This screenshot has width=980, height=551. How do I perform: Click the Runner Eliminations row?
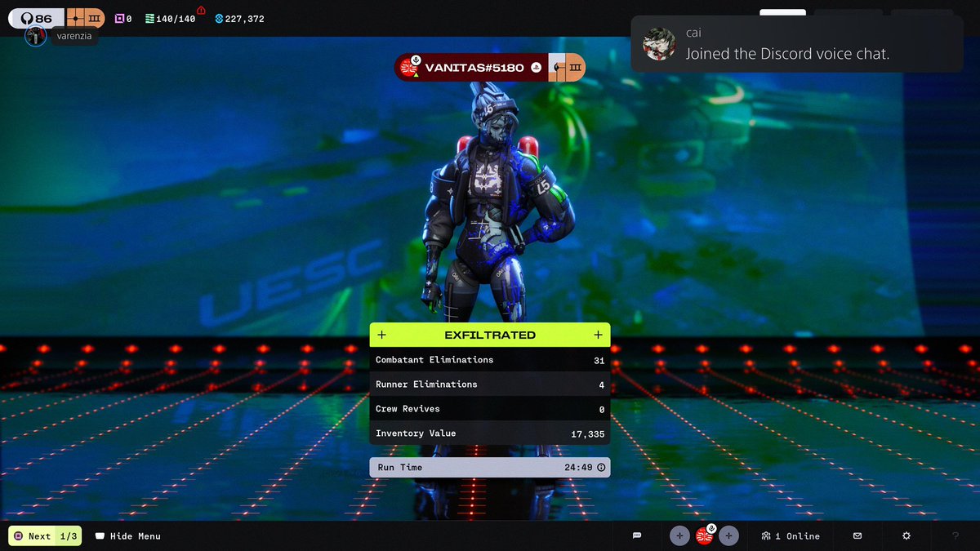tap(490, 384)
